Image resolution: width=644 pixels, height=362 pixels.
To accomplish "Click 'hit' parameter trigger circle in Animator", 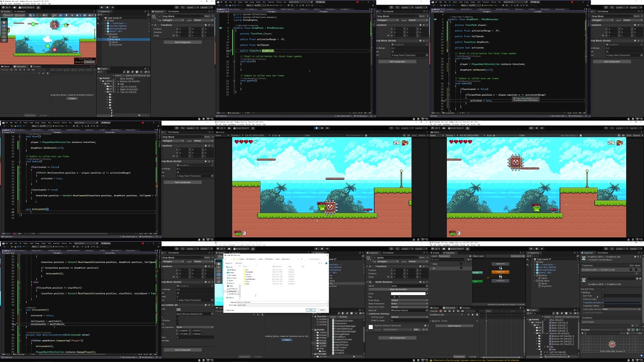I will 461,268.
